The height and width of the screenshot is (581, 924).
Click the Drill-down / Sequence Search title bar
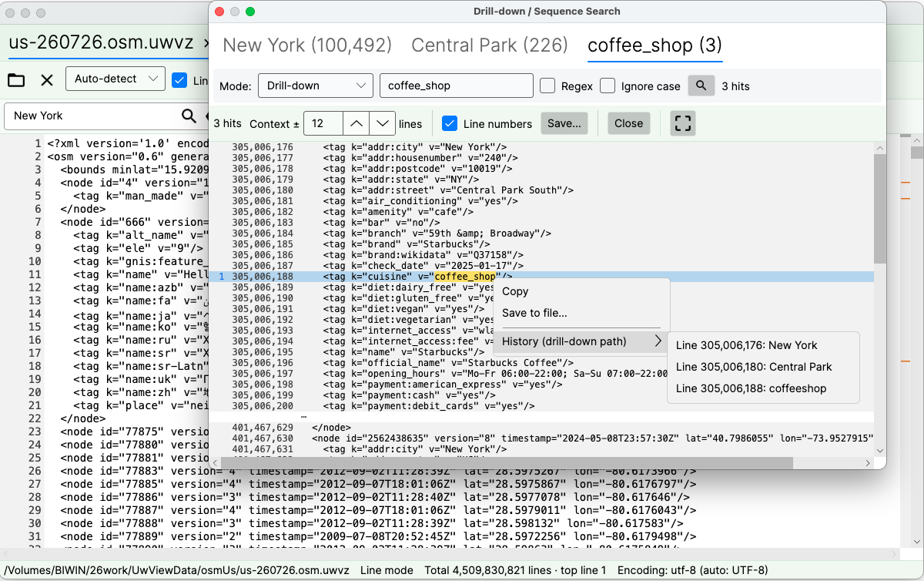pyautogui.click(x=547, y=12)
